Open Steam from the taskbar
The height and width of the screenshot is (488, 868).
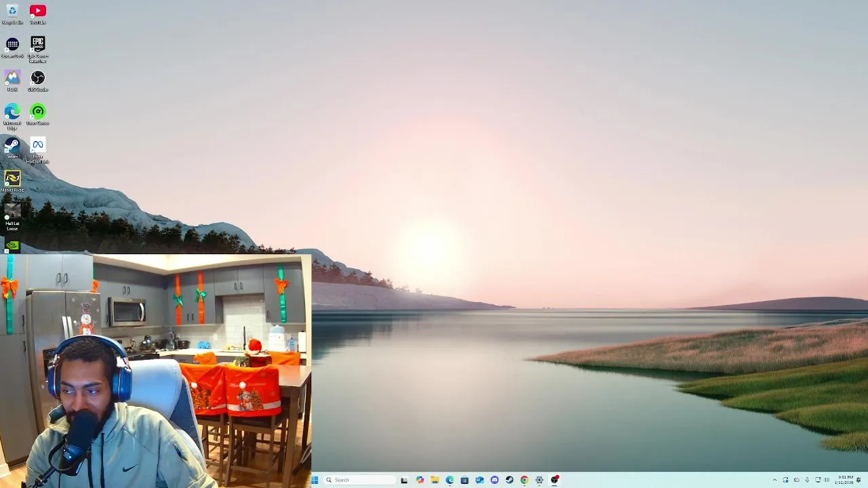(509, 480)
